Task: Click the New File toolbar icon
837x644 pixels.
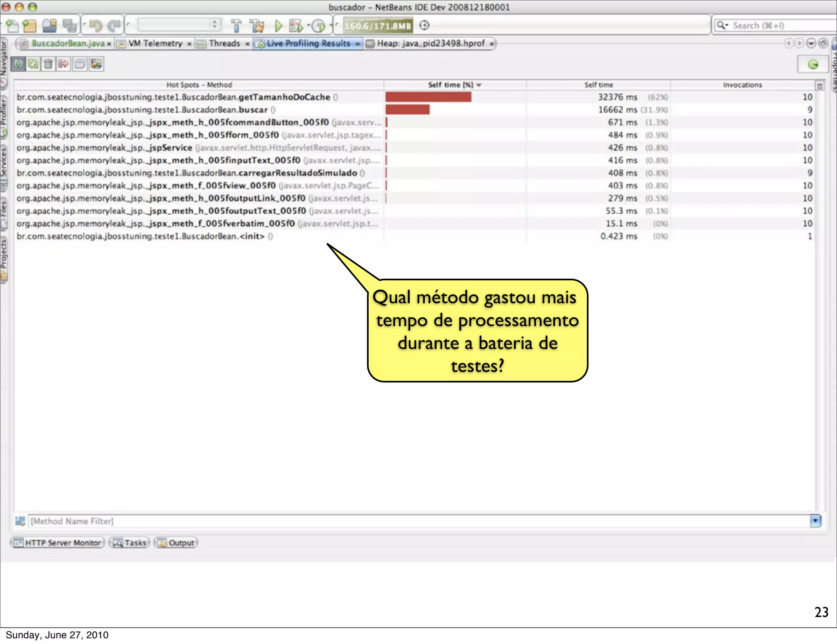Action: [12, 26]
